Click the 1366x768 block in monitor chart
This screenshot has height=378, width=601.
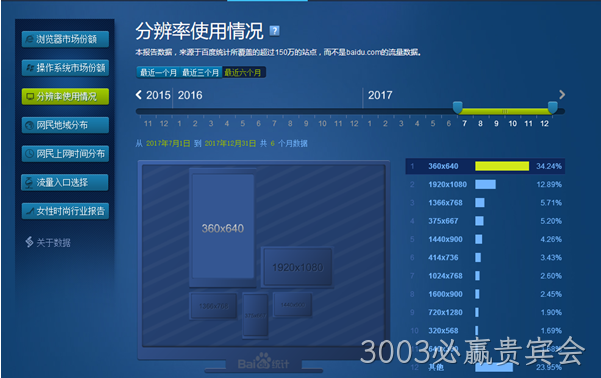tap(213, 306)
